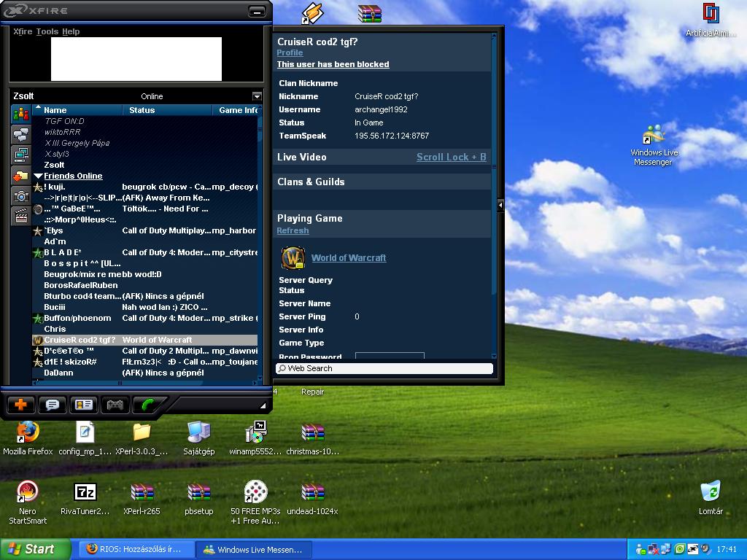This screenshot has width=747, height=560.
Task: Collapse the Friends Online group
Action: click(x=39, y=176)
